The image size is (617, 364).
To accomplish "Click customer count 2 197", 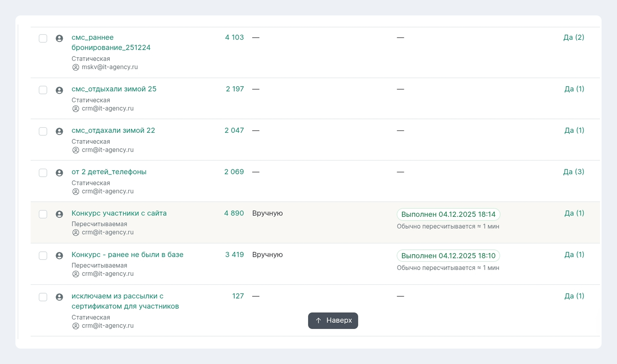I will (x=235, y=89).
